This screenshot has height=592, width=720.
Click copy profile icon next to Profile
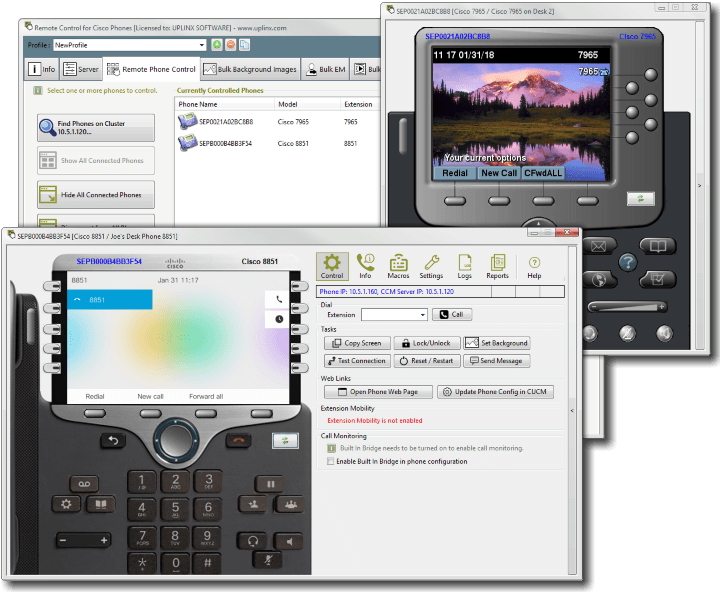(244, 45)
